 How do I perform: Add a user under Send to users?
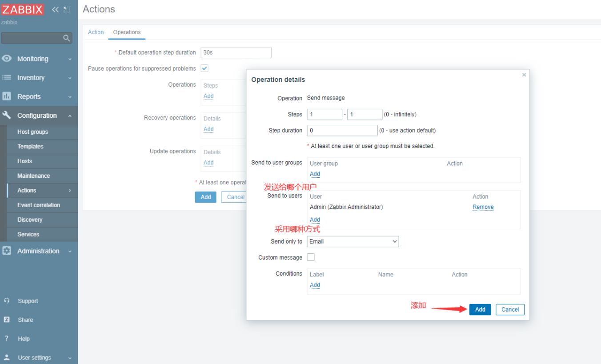(315, 220)
